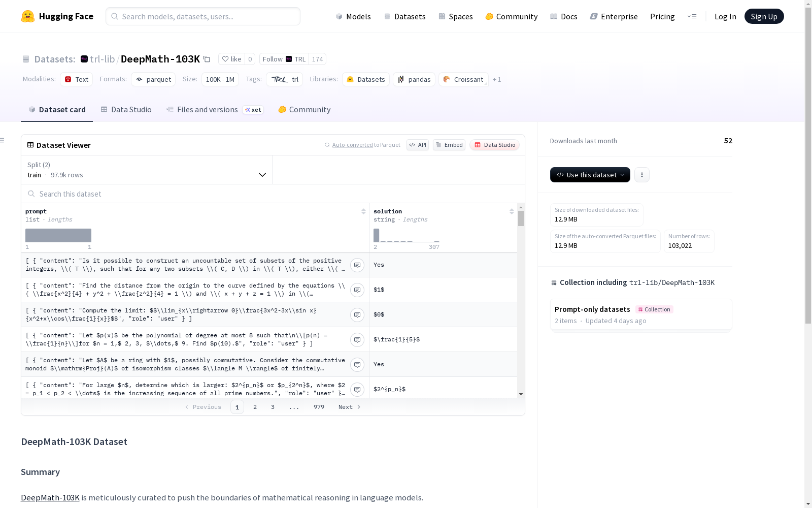Screen dimensions: 812x508
Task: Expand the cell for the 'Find the distance' row
Action: coord(357,290)
